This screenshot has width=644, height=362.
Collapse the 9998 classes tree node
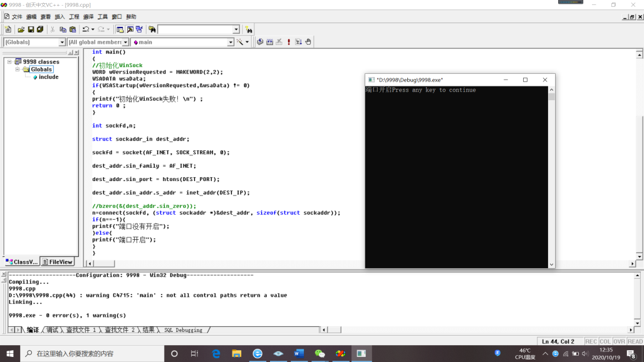[9, 61]
